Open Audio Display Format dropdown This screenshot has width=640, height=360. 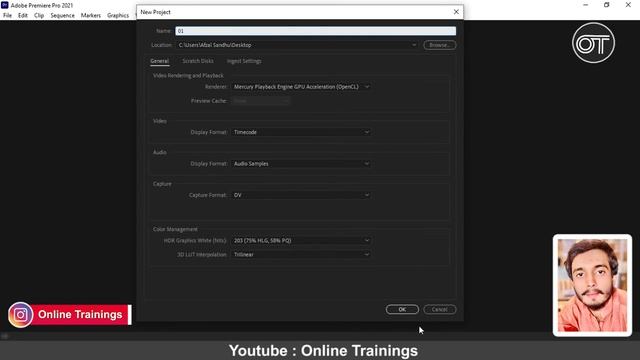tap(301, 163)
